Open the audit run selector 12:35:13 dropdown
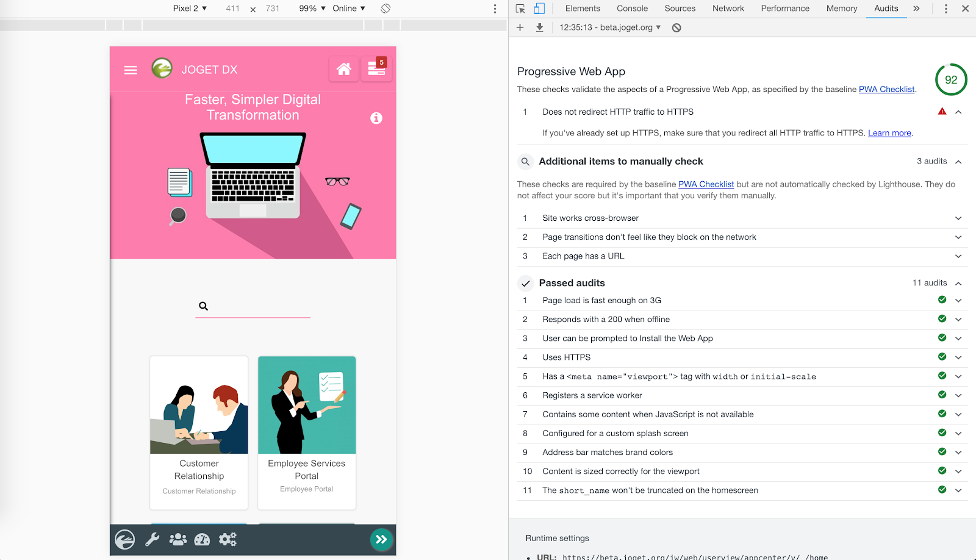Image resolution: width=976 pixels, height=560 pixels. pyautogui.click(x=610, y=27)
